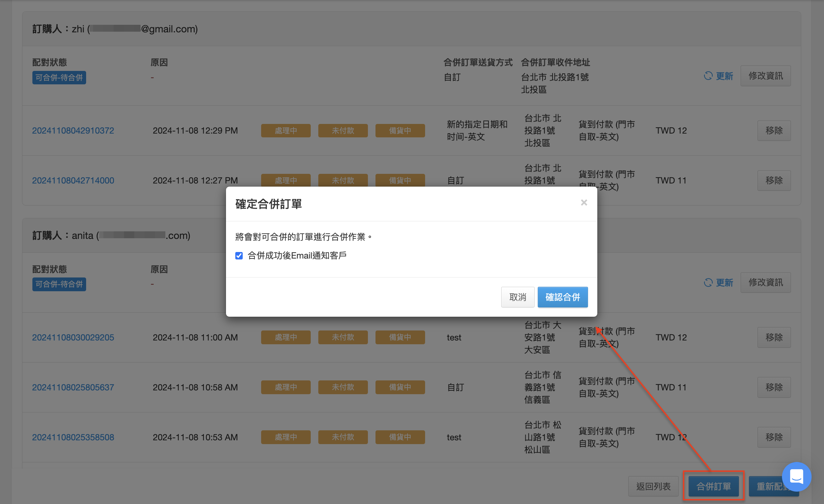Click 修改資訊 for anita's merge group
Screen dimensions: 824x504
pos(765,283)
